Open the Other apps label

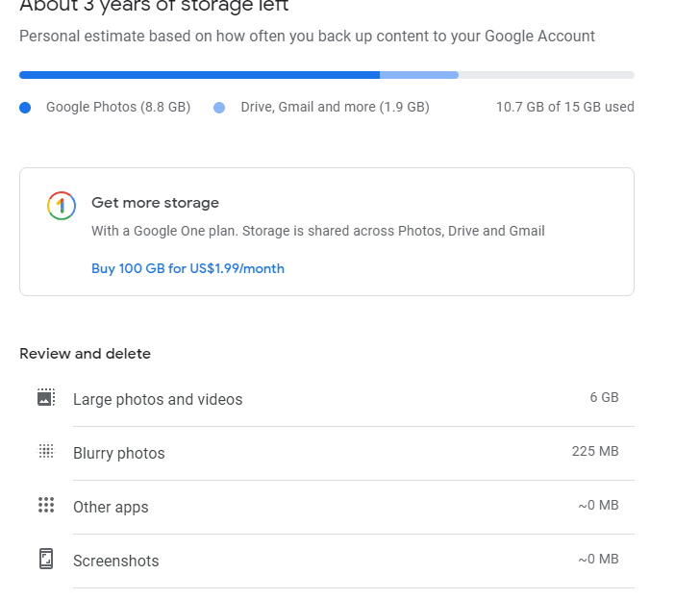click(111, 507)
